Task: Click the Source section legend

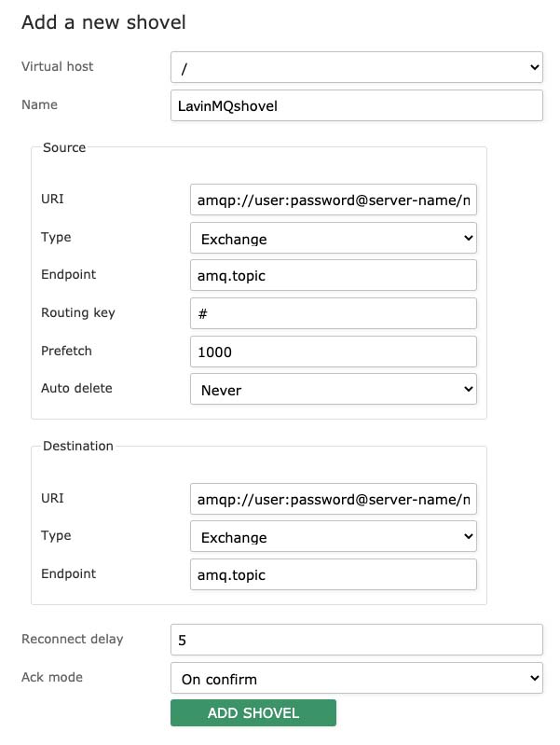Action: click(64, 147)
